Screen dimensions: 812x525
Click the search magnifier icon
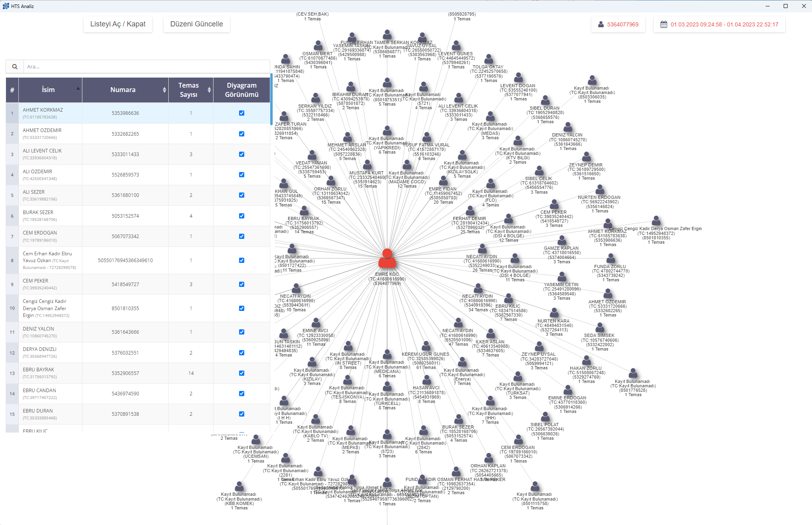click(15, 67)
